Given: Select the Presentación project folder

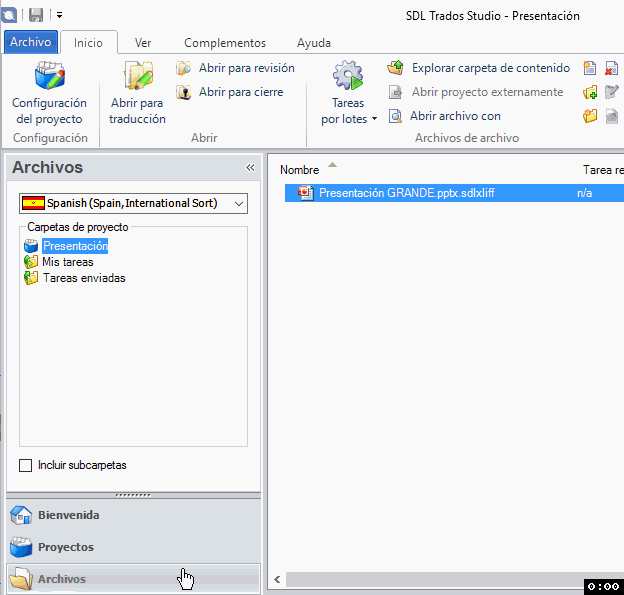Looking at the screenshot, I should click(75, 246).
